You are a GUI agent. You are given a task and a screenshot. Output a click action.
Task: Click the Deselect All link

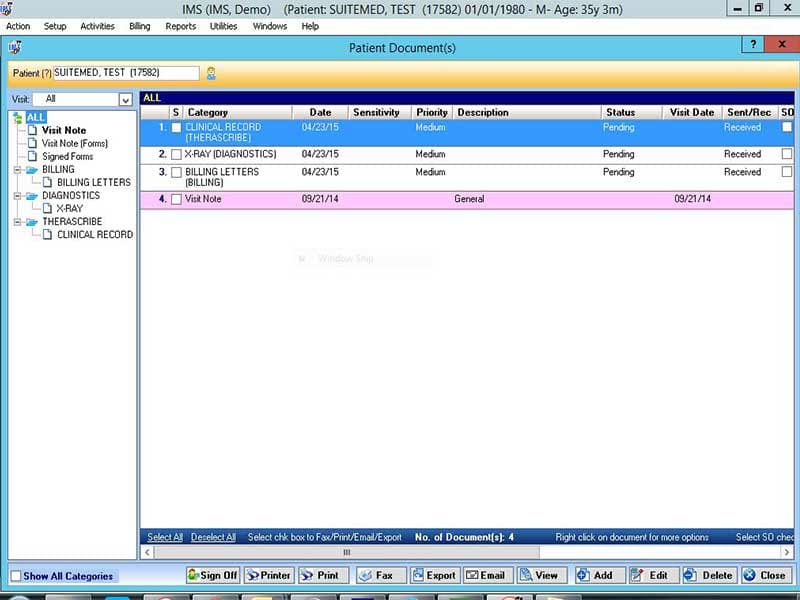click(213, 537)
